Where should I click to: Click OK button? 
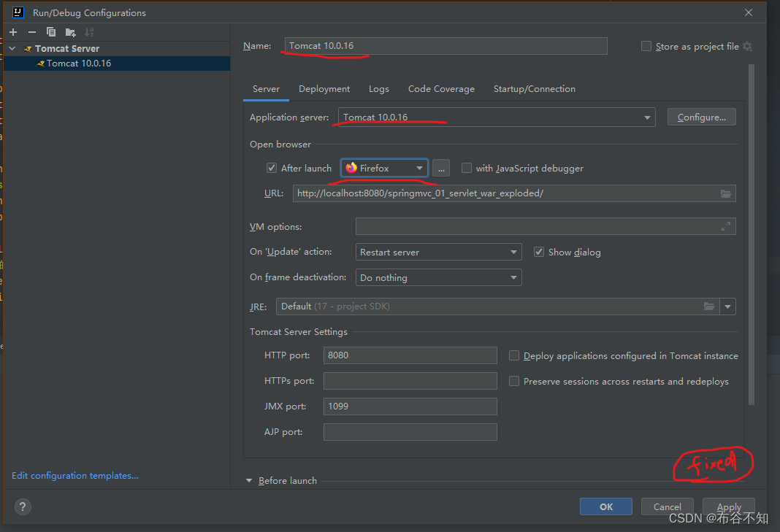(x=606, y=506)
